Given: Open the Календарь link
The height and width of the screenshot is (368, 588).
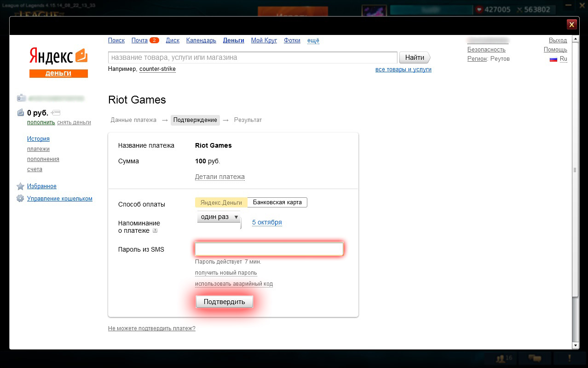Looking at the screenshot, I should pyautogui.click(x=201, y=40).
